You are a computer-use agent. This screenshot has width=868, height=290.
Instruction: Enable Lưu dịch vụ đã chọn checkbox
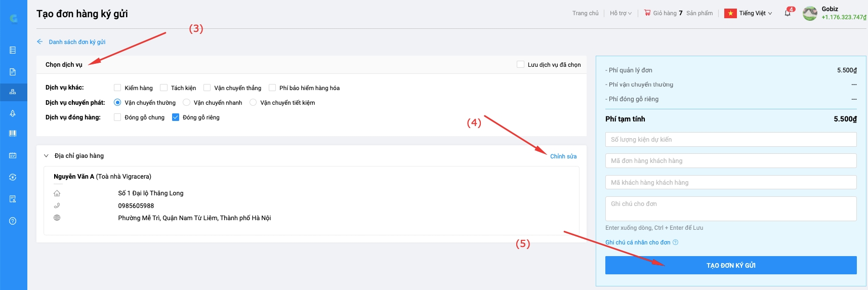tap(520, 64)
